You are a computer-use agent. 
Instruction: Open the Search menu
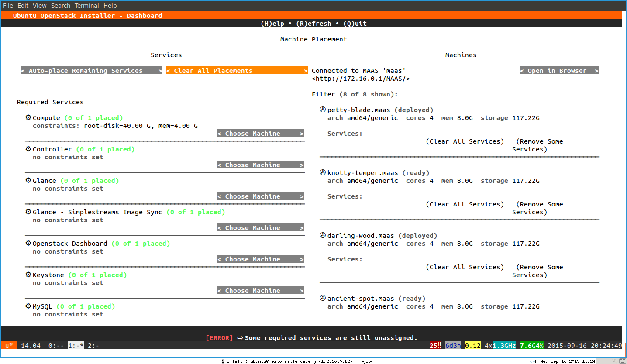pos(60,6)
